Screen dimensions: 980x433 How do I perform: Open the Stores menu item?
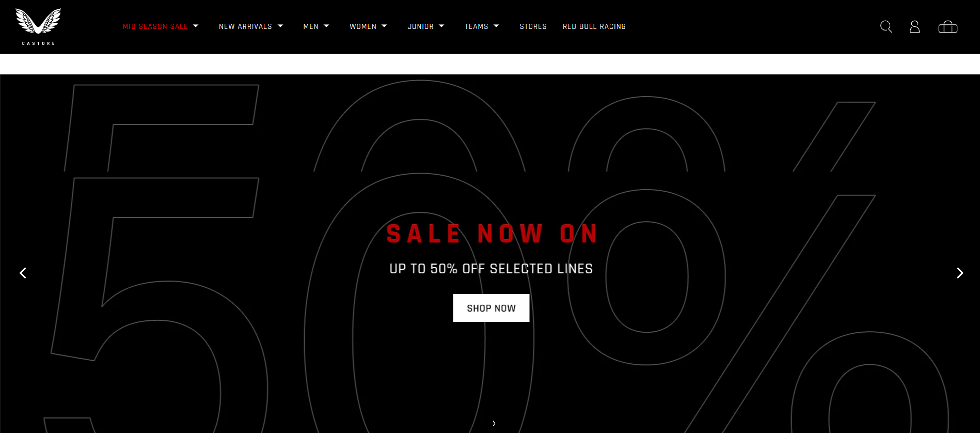click(533, 26)
